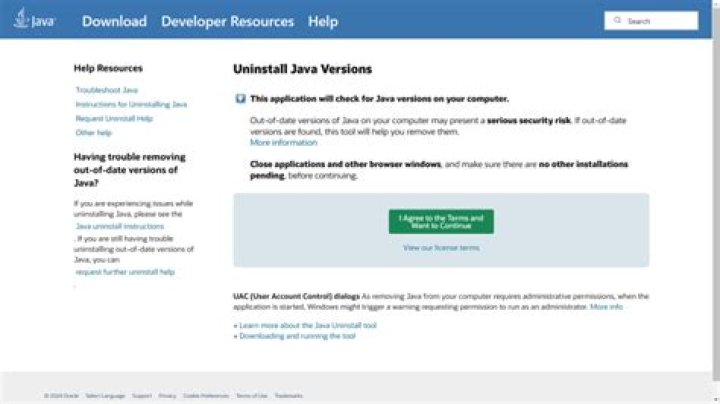Click 'Having trouble removing out-of-date versions' heading
720x404 pixels.
coord(130,170)
